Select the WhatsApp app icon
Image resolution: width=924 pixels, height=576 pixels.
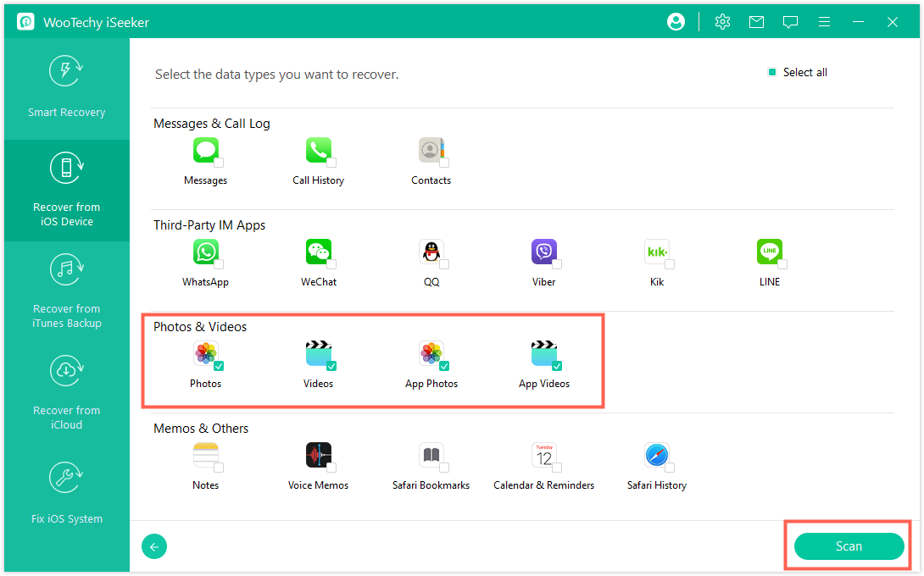pyautogui.click(x=205, y=251)
